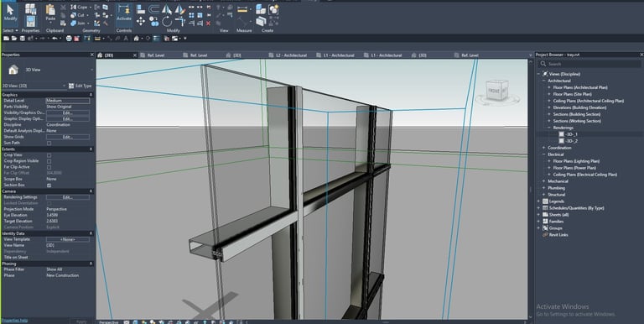Switch to the first Ref. Level view tab
Viewport: 644px width, 324px height.
[156, 55]
